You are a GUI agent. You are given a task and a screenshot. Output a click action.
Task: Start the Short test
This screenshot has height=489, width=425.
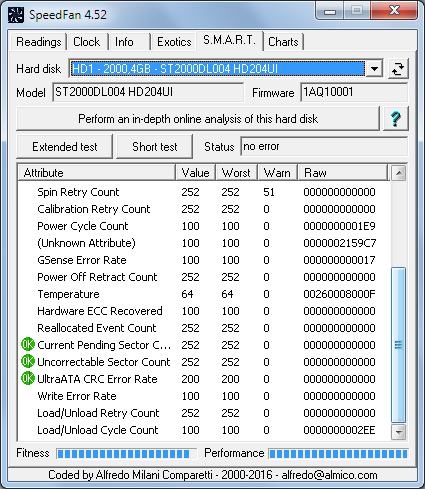pyautogui.click(x=154, y=147)
